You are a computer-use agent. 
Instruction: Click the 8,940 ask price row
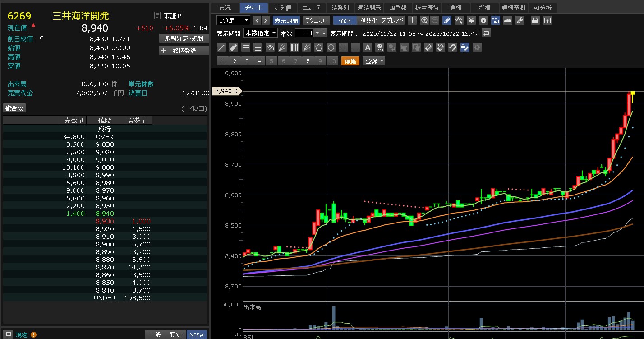pyautogui.click(x=105, y=214)
